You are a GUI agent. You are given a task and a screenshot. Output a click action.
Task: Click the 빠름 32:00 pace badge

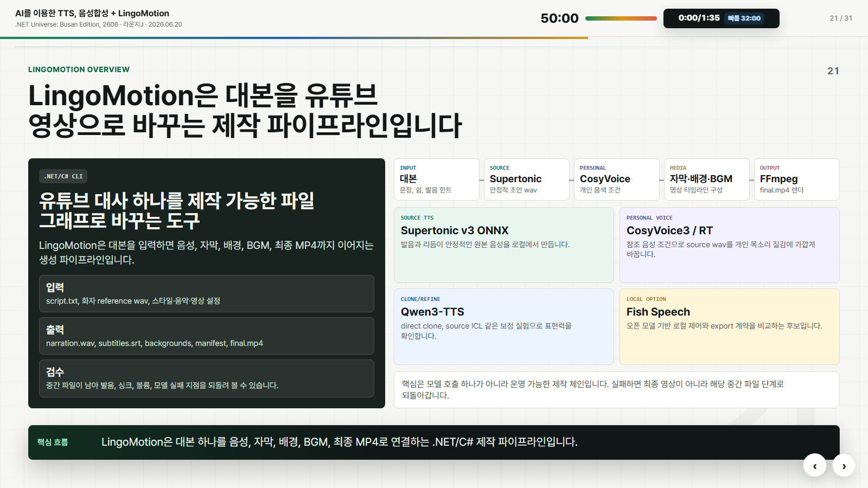pos(744,18)
